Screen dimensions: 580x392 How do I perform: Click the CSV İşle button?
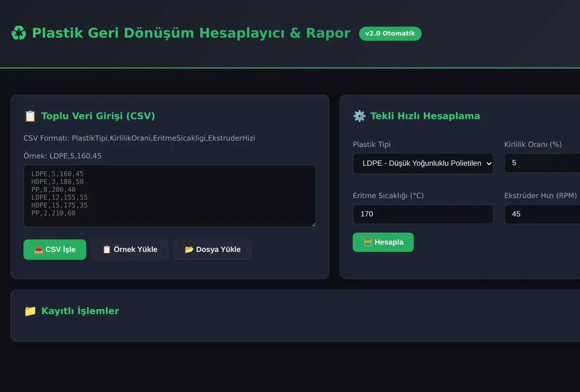point(55,249)
